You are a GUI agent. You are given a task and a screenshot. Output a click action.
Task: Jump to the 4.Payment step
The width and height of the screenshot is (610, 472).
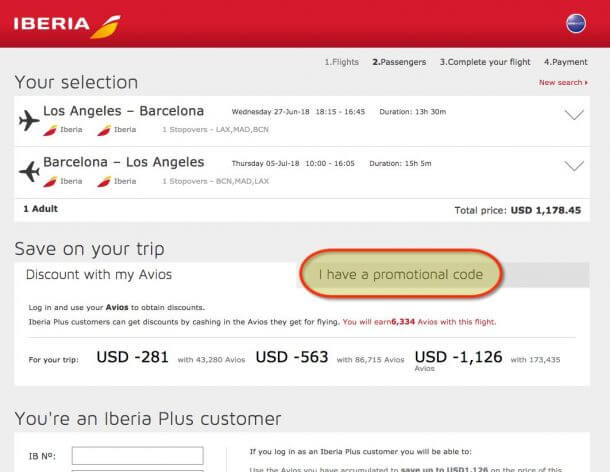pyautogui.click(x=566, y=62)
